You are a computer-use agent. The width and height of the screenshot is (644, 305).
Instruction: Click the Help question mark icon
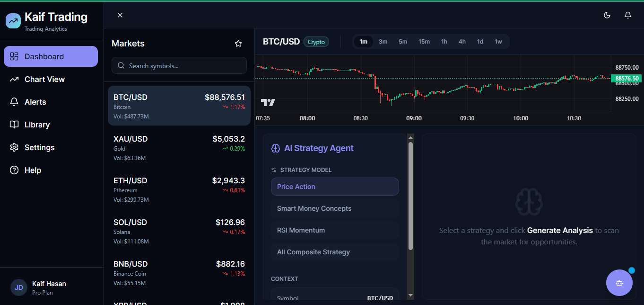[14, 170]
